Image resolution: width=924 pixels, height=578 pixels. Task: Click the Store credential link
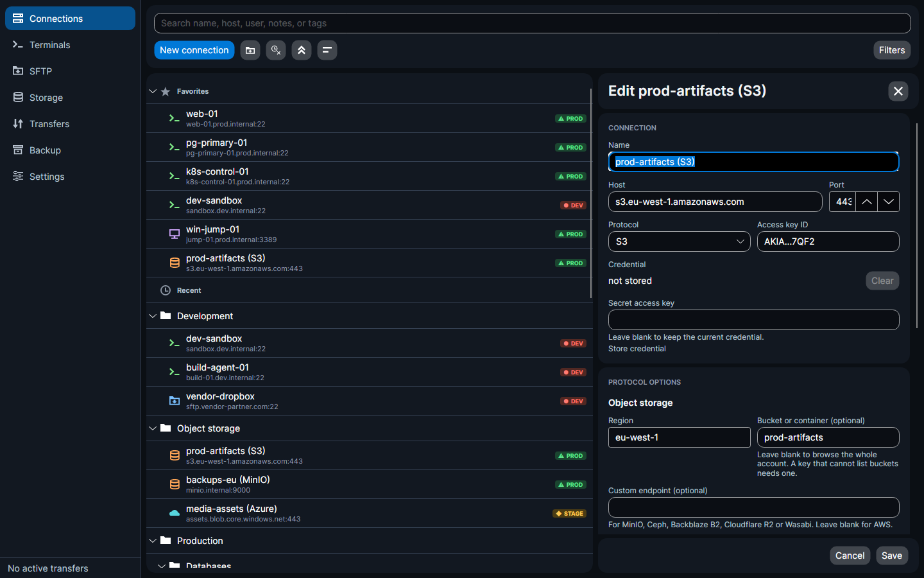(x=637, y=349)
